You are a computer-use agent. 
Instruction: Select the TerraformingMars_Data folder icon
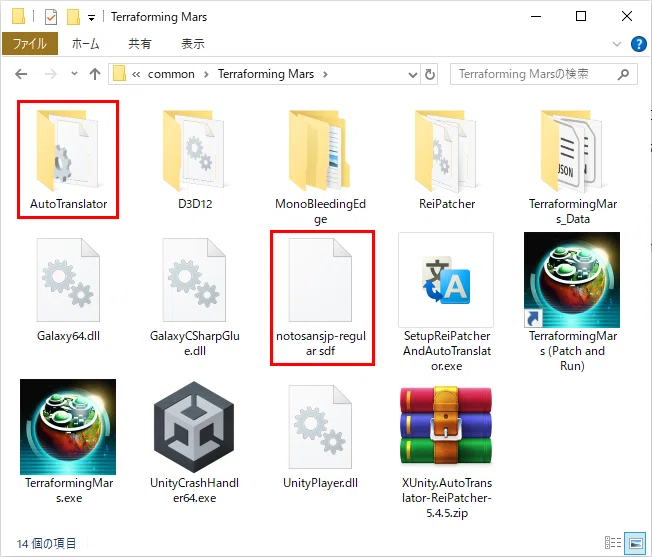point(572,150)
